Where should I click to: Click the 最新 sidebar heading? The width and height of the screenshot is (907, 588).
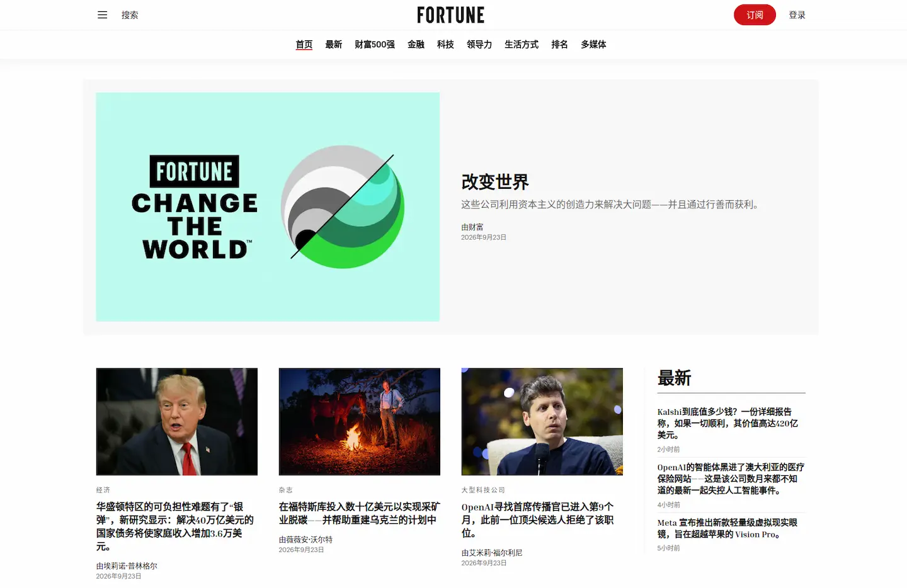tap(674, 378)
